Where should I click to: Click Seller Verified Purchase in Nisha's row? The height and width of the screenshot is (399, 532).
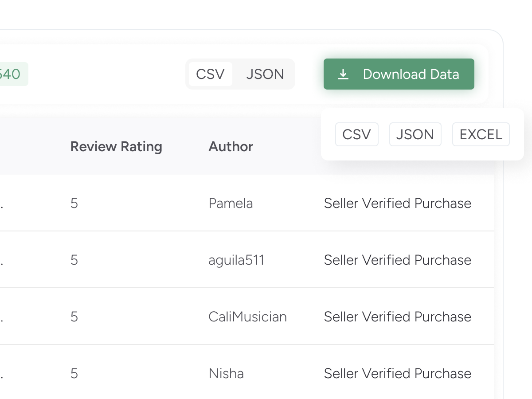(397, 374)
